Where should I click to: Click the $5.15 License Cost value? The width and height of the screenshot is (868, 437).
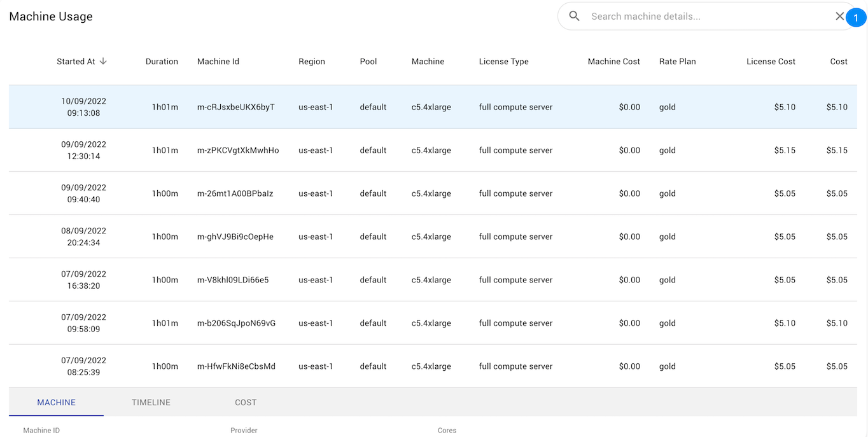point(785,151)
